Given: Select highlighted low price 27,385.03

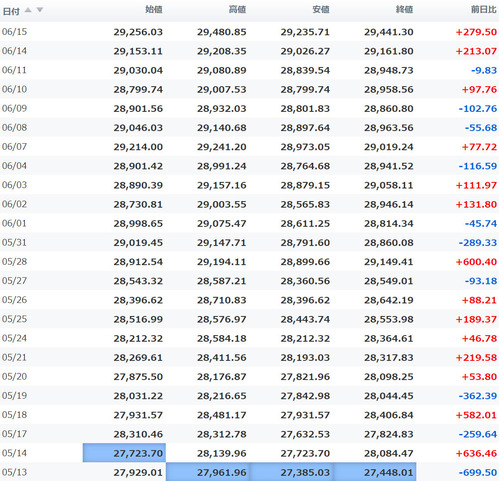Looking at the screenshot, I should [291, 472].
